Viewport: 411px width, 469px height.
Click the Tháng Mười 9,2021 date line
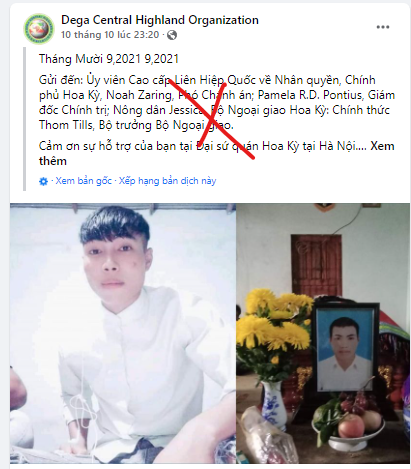tap(109, 59)
